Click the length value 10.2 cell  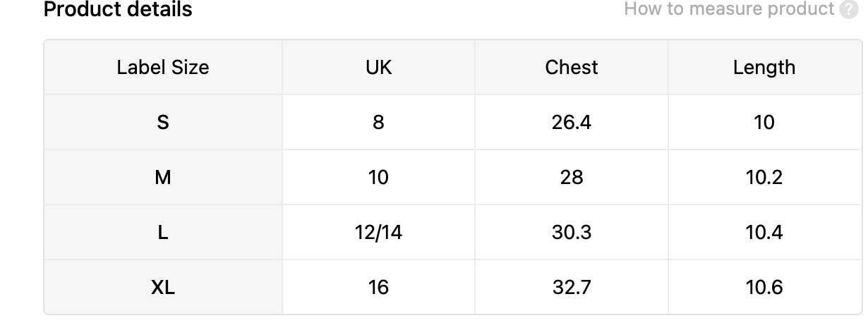(764, 178)
